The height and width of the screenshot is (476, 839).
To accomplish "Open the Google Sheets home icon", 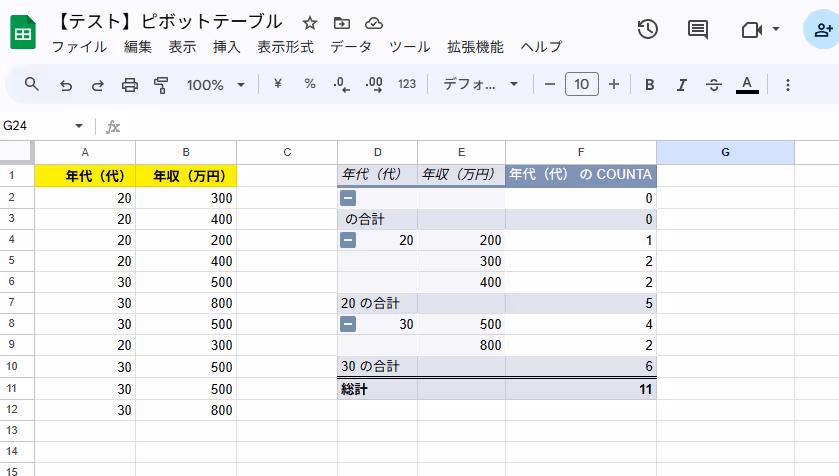I will (23, 33).
